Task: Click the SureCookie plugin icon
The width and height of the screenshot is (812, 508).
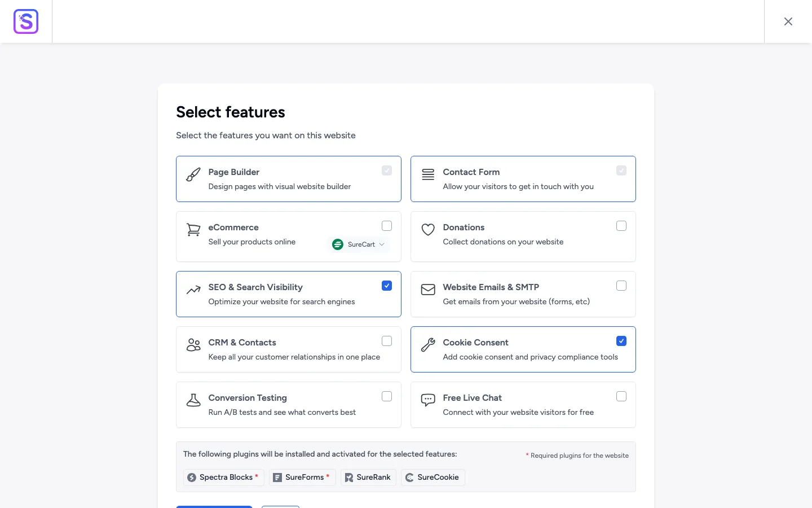Action: (x=410, y=478)
